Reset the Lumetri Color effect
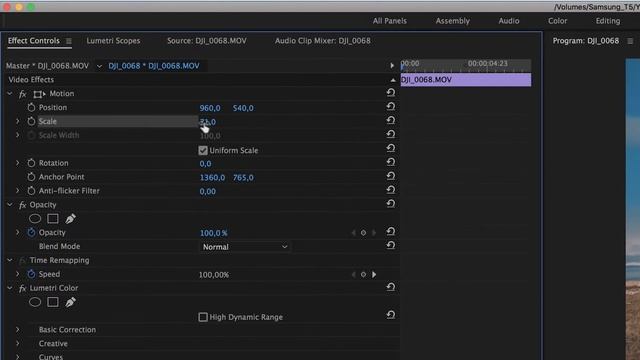Viewport: 640px width, 360px height. click(391, 287)
